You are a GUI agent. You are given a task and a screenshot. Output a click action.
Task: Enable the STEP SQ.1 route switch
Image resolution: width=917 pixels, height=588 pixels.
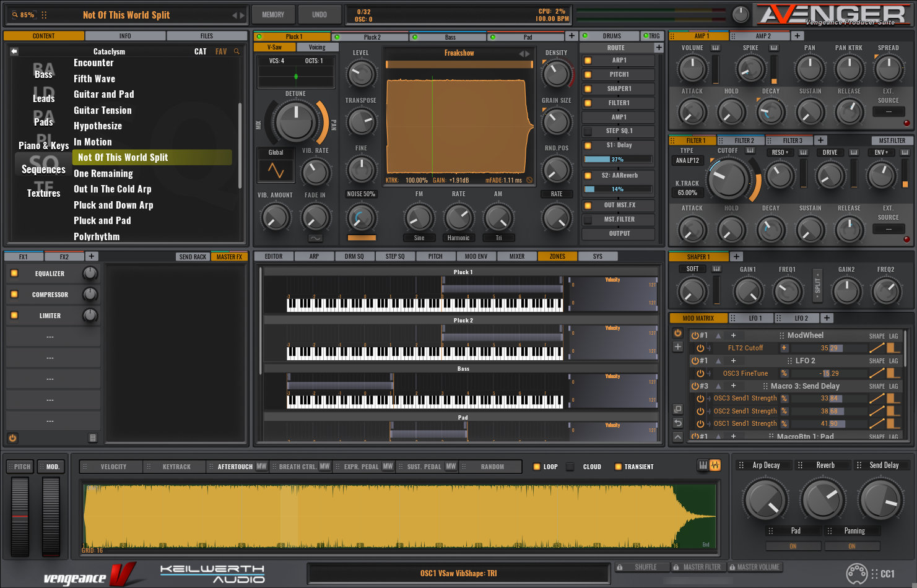point(588,131)
